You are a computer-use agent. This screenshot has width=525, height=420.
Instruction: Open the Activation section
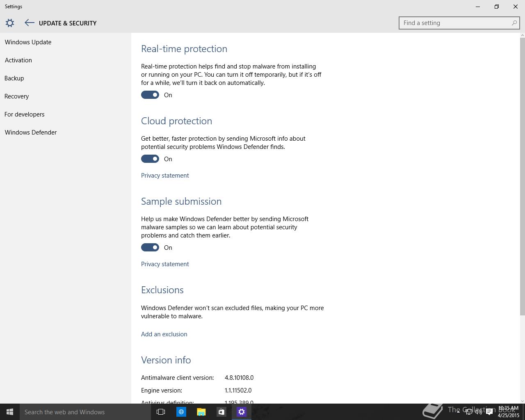18,60
